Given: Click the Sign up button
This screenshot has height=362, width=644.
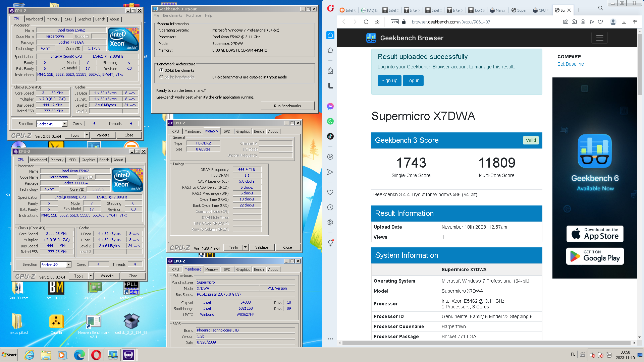Looking at the screenshot, I should point(389,80).
